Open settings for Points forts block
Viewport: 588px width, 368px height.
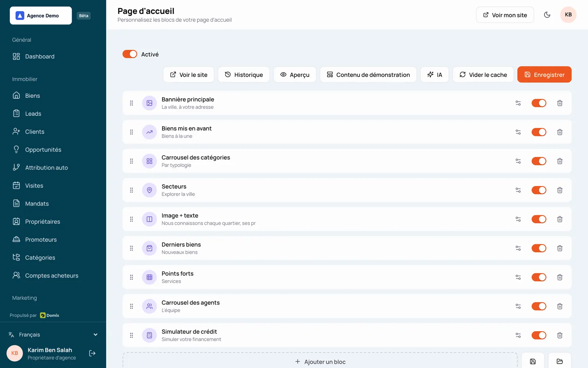click(518, 277)
